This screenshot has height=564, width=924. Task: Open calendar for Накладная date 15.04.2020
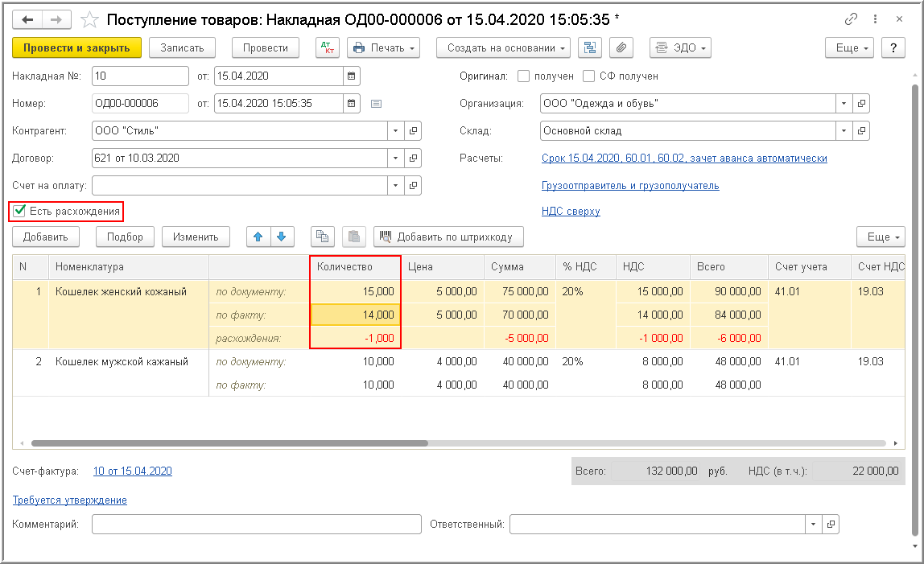click(x=351, y=76)
